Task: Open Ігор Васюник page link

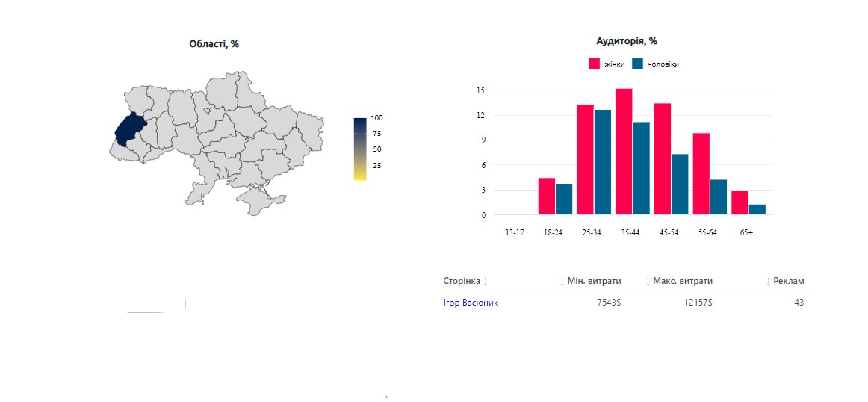Action: [x=470, y=303]
